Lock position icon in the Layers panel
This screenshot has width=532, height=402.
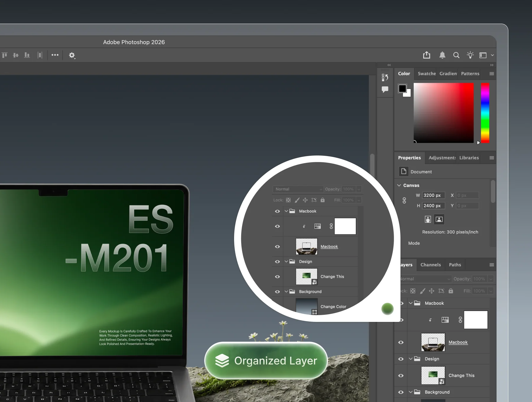tap(432, 291)
